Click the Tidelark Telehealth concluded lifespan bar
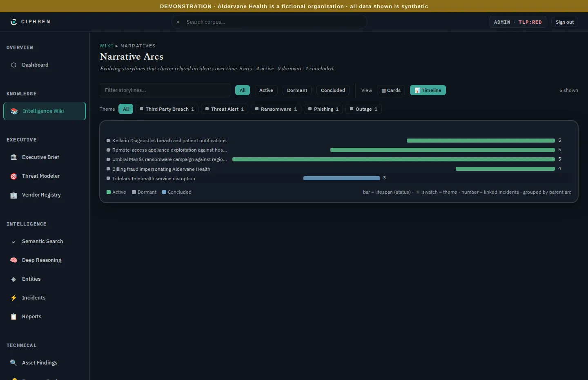The width and height of the screenshot is (588, 380). point(341,178)
